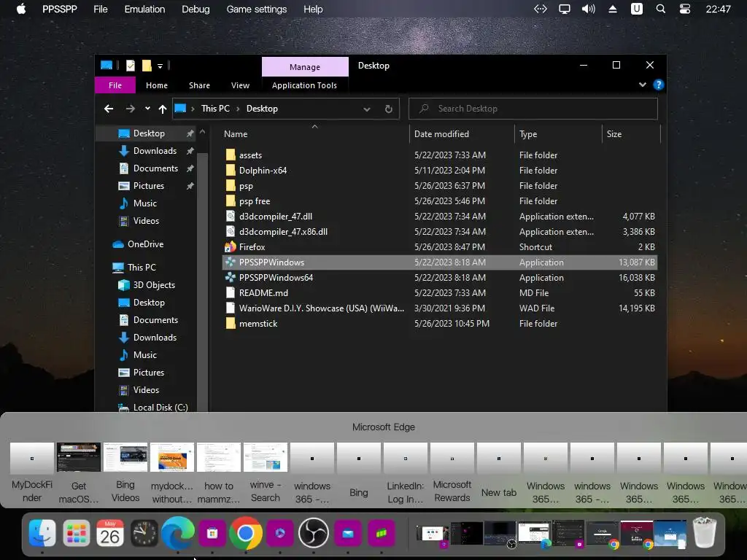The height and width of the screenshot is (560, 747).
Task: Click the Manage contextual tab
Action: [305, 67]
